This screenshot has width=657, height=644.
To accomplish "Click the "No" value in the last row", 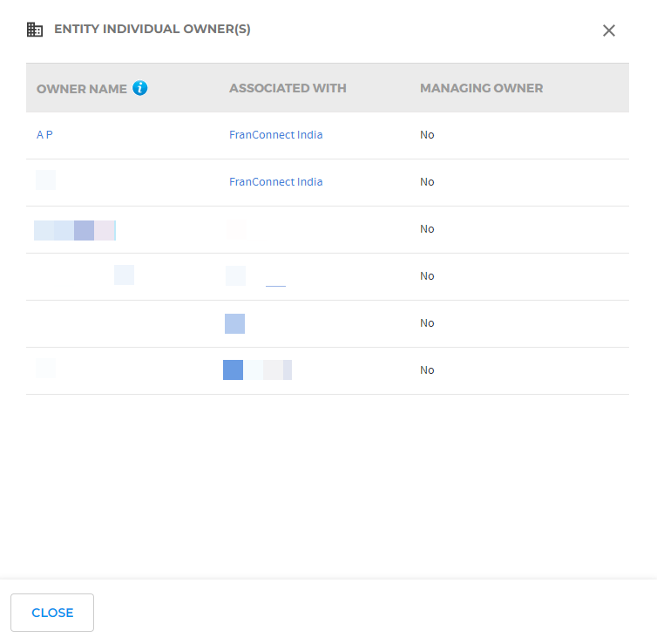I will [x=427, y=370].
